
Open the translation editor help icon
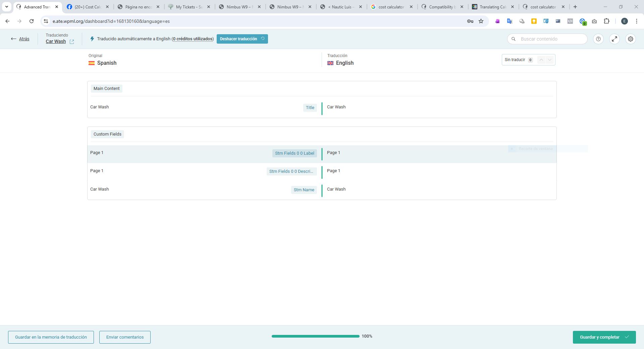pyautogui.click(x=598, y=39)
